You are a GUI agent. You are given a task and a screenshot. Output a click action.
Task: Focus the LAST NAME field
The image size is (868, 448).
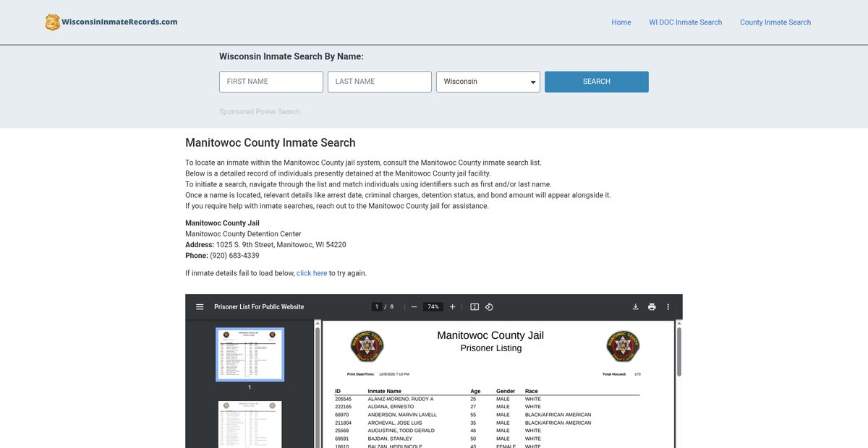click(380, 82)
